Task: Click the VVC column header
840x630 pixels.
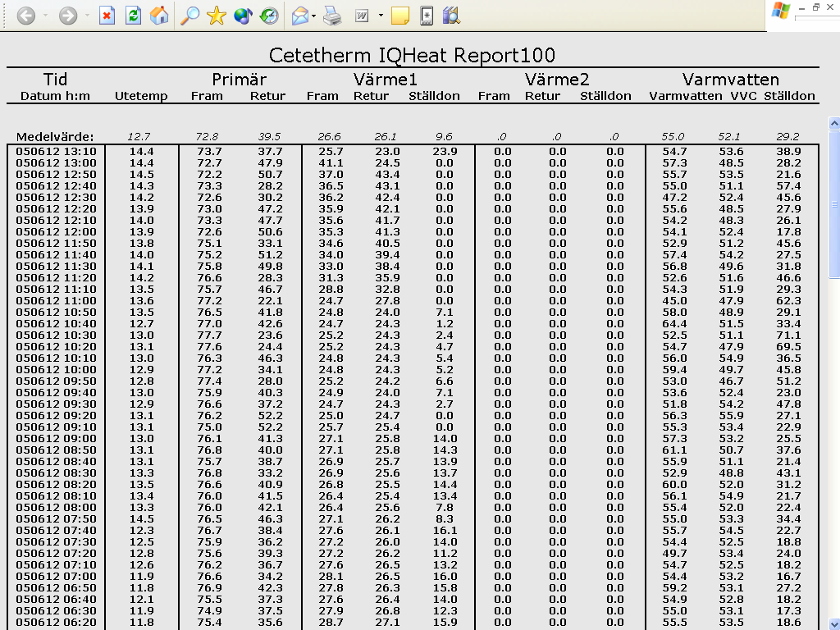Action: [743, 96]
